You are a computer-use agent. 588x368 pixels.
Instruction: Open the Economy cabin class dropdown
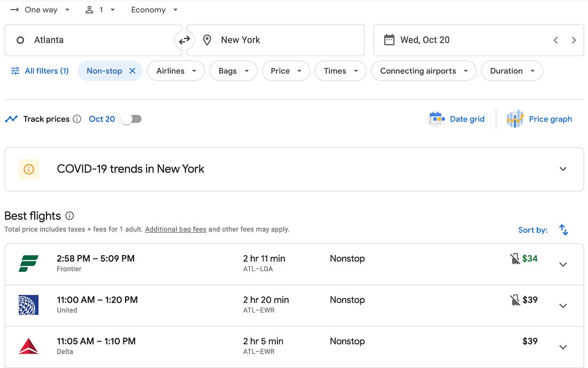point(154,10)
